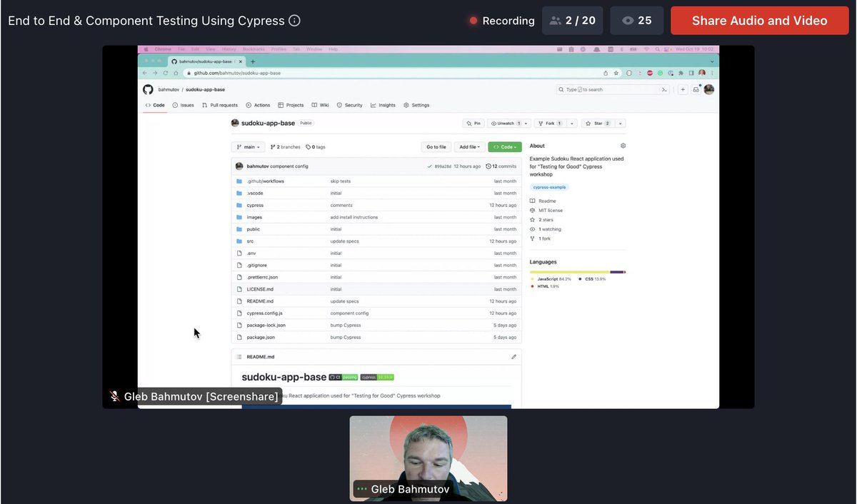This screenshot has width=857, height=504.
Task: Open the main branch selector dropdown
Action: (248, 147)
